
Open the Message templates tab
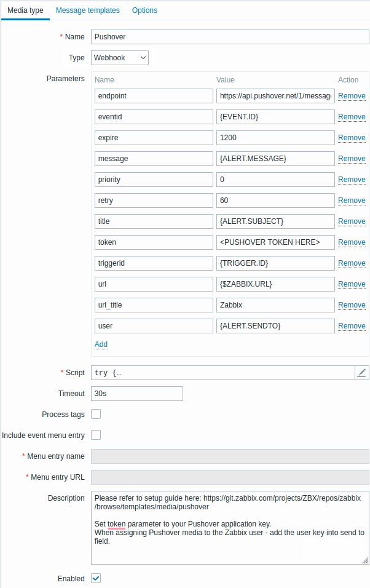coord(88,10)
